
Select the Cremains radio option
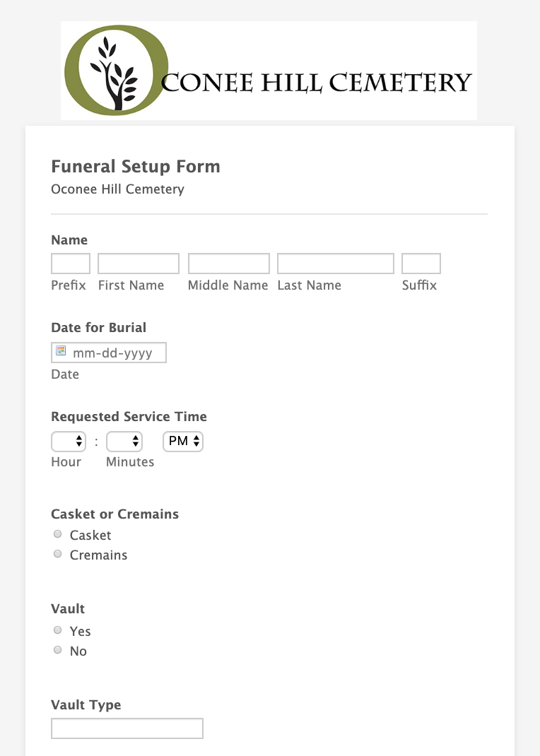tap(57, 553)
